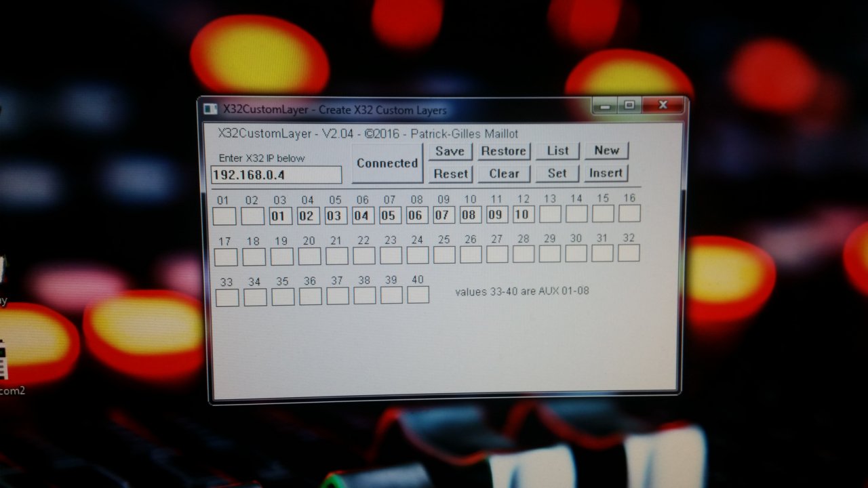Select the empty slot 17 box
The width and height of the screenshot is (868, 488).
[x=226, y=258]
